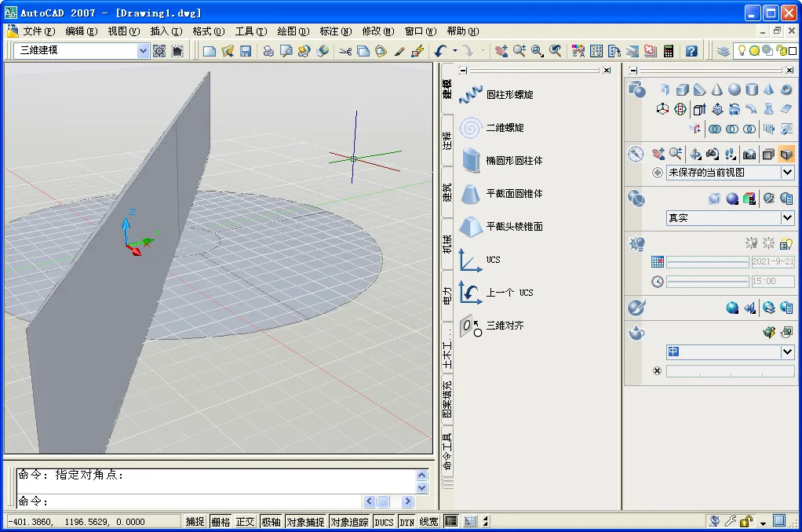Open the 绘图 menu
The image size is (802, 532).
290,31
